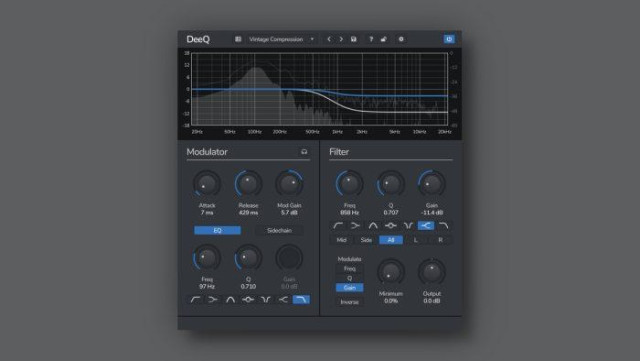The height and width of the screenshot is (361, 640).
Task: Click the Filter Freq knob at 858 Hz
Action: click(349, 184)
